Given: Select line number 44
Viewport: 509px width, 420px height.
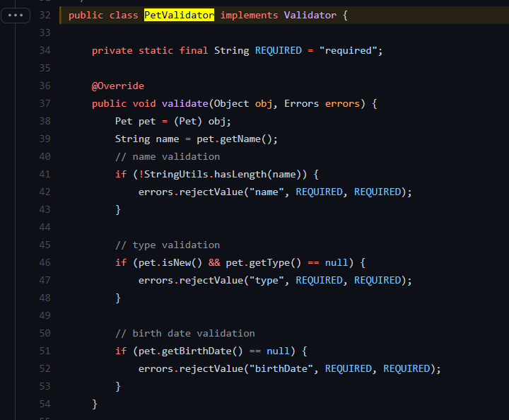Looking at the screenshot, I should [45, 227].
